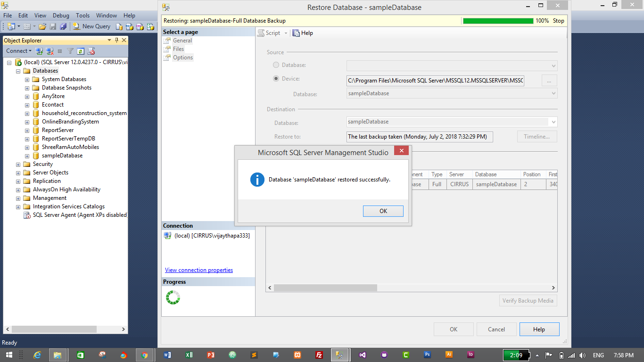Viewport: 644px width, 362px height.
Task: Open the Script options in Restore dialog
Action: click(272, 33)
